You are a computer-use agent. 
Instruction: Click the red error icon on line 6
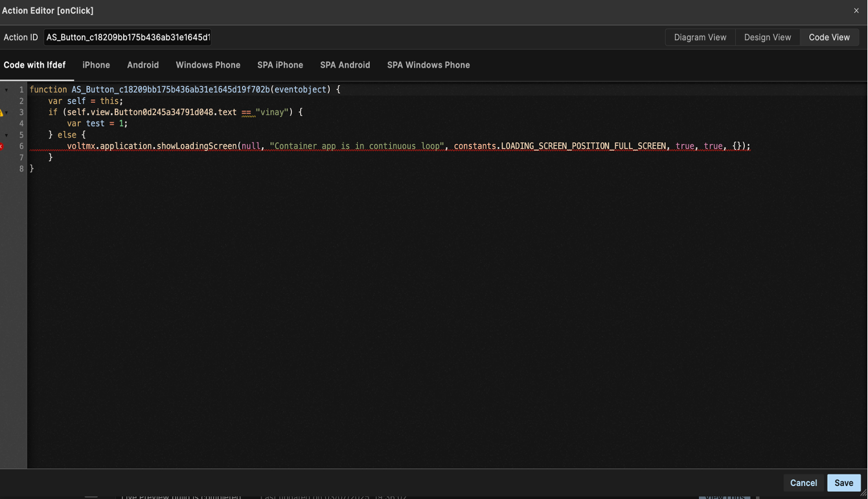coord(2,146)
